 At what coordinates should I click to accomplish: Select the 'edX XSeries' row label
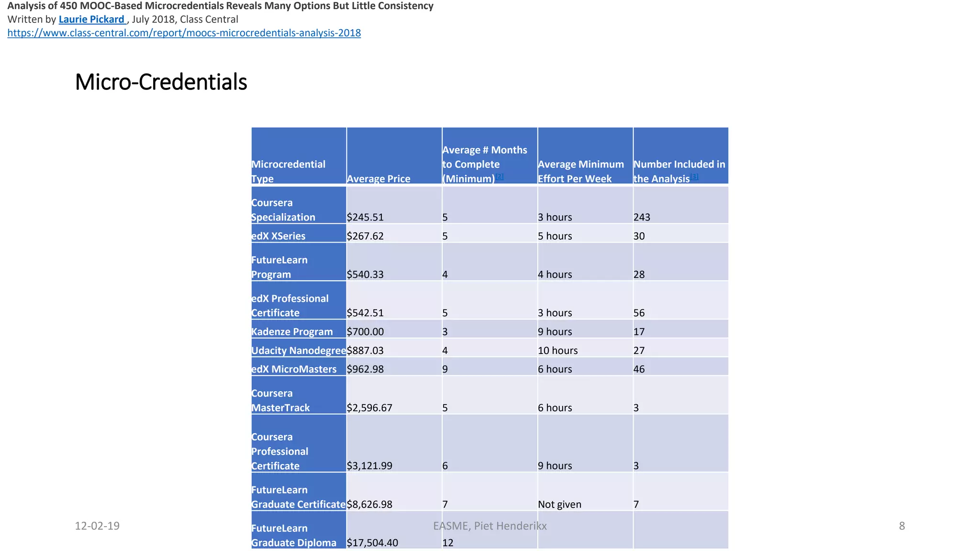click(x=299, y=233)
